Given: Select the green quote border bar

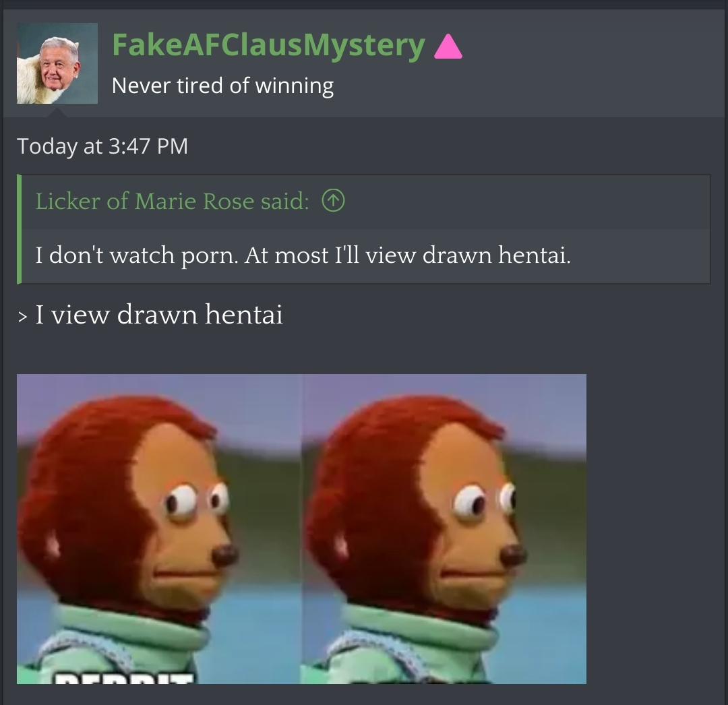Looking at the screenshot, I should (x=19, y=228).
